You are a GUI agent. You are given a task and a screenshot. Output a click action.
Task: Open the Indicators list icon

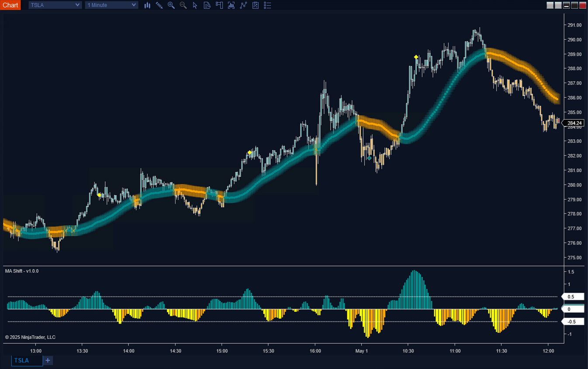tap(267, 5)
